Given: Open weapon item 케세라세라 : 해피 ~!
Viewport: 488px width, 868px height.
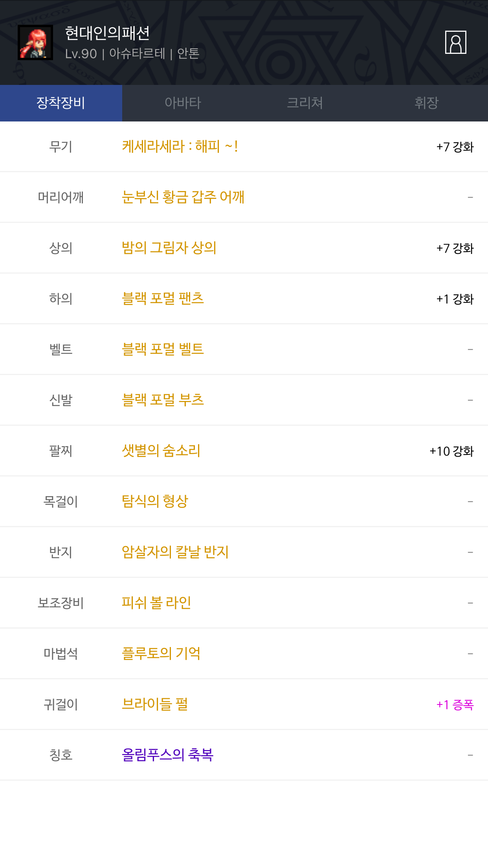Looking at the screenshot, I should [180, 147].
